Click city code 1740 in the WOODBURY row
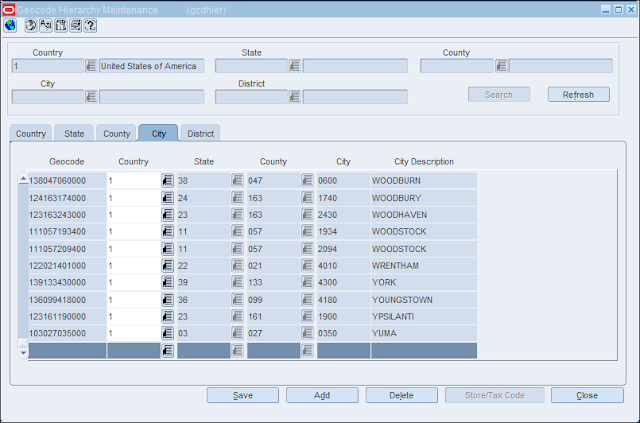Image resolution: width=640 pixels, height=423 pixels. [x=343, y=198]
